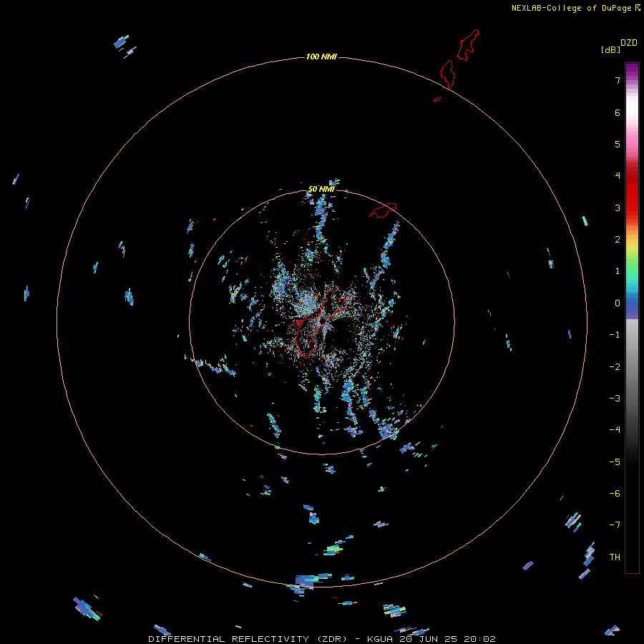The height and width of the screenshot is (644, 644).
Task: Click the -2 dB tick label
Action: [x=615, y=367]
